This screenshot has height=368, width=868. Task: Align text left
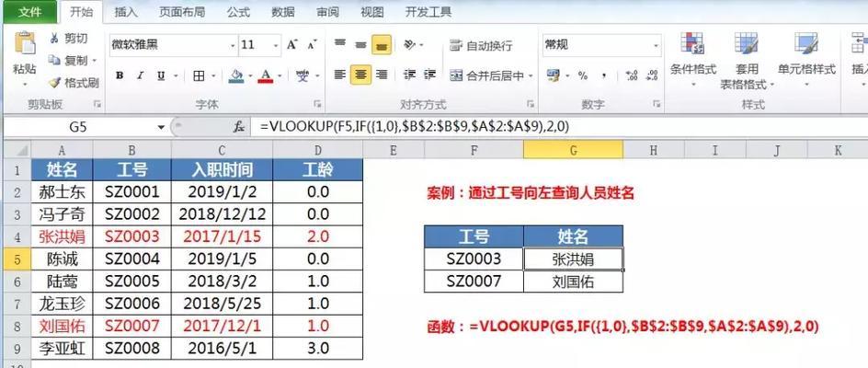pos(340,75)
